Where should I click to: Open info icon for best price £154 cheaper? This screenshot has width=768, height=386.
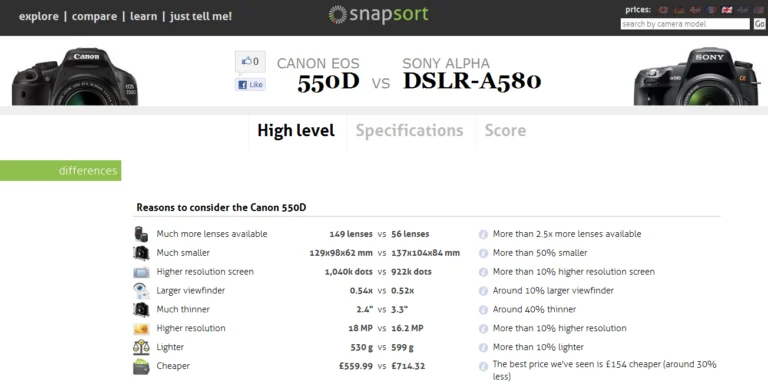pos(483,366)
